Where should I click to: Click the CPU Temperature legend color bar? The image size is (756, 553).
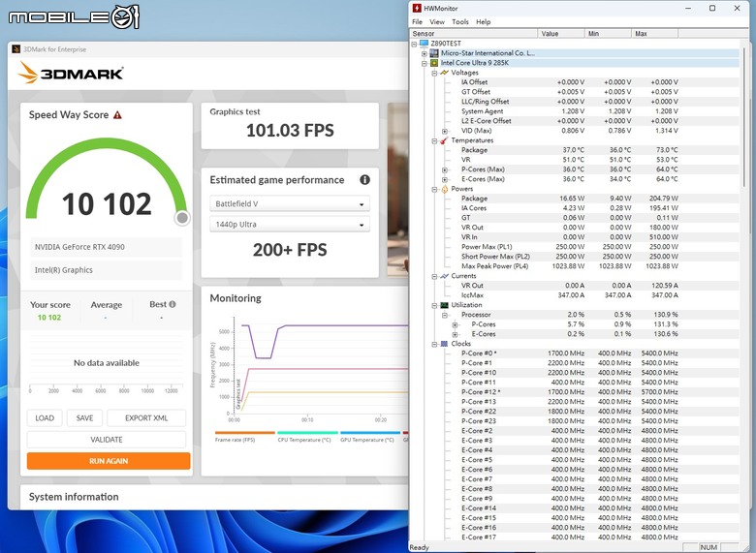pos(307,433)
